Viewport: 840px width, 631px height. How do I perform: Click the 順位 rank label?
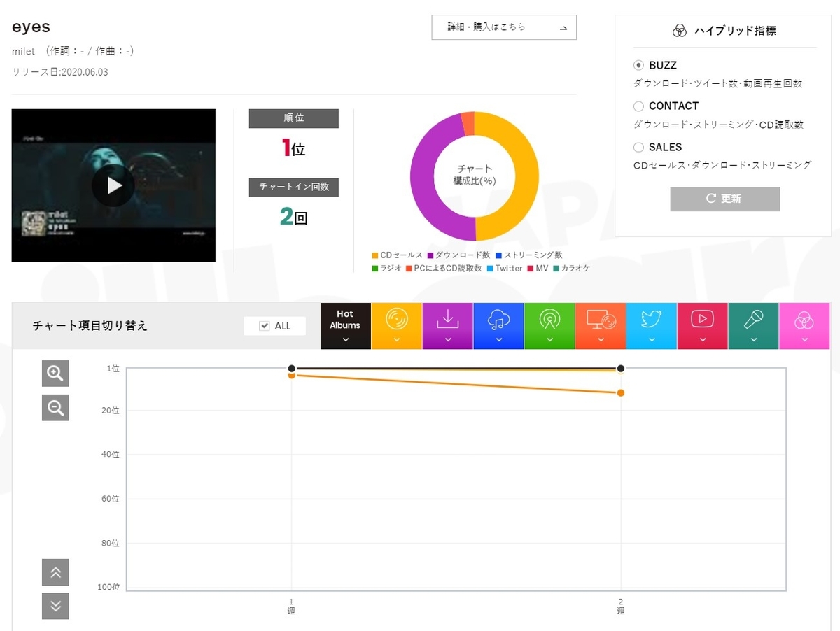pos(294,118)
